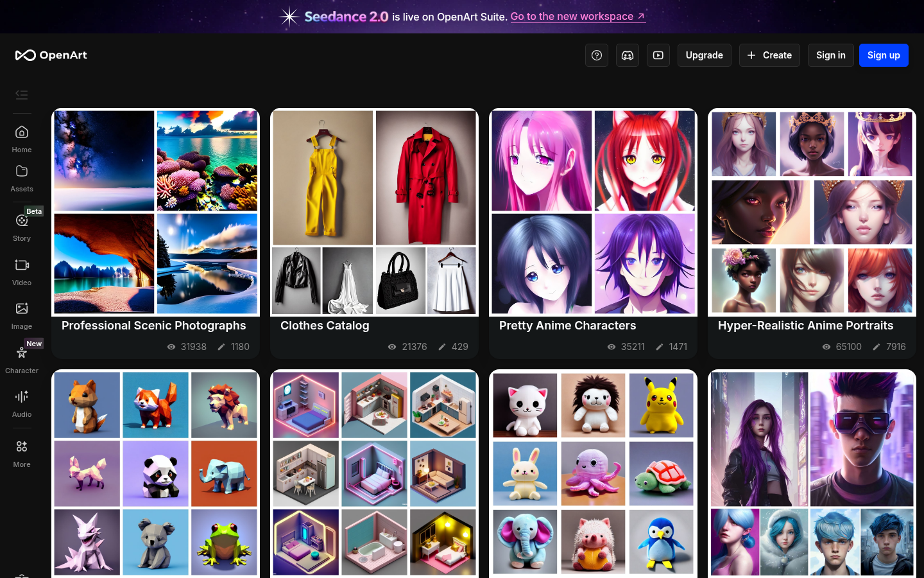Open the Discord community icon
This screenshot has width=924, height=578.
(x=628, y=55)
